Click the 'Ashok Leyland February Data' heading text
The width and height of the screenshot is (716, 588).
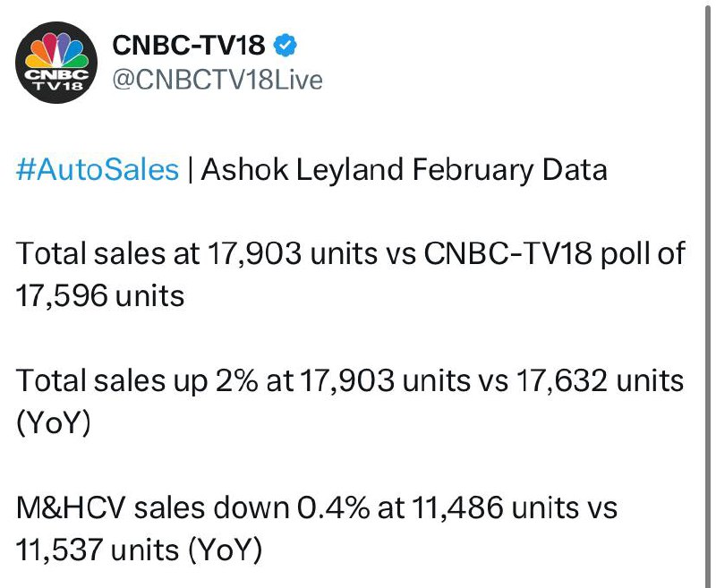tap(405, 170)
